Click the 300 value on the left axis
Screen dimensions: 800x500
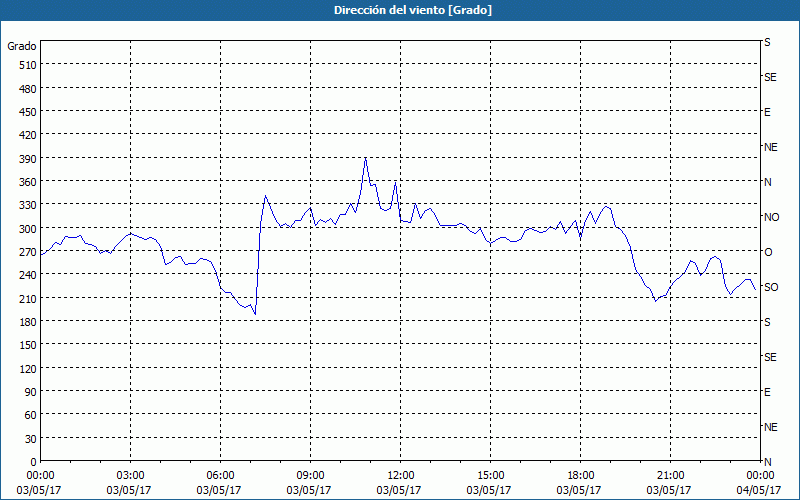[x=28, y=229]
